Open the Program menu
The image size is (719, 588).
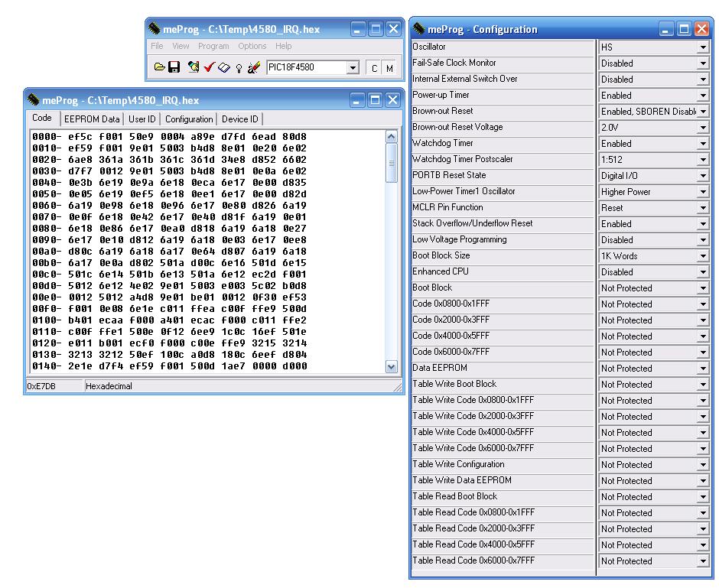(213, 46)
